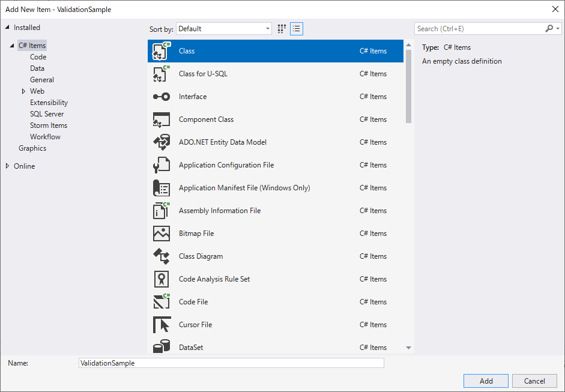Expand the Web category arrow
This screenshot has width=565, height=392.
click(24, 91)
